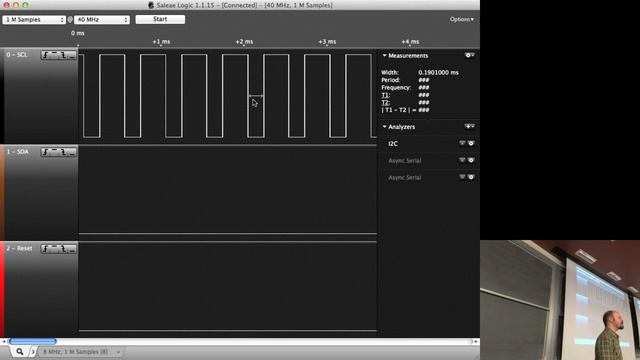Viewport: 640px width, 360px height.
Task: Click the 2 - Reset channel label
Action: pyautogui.click(x=19, y=248)
